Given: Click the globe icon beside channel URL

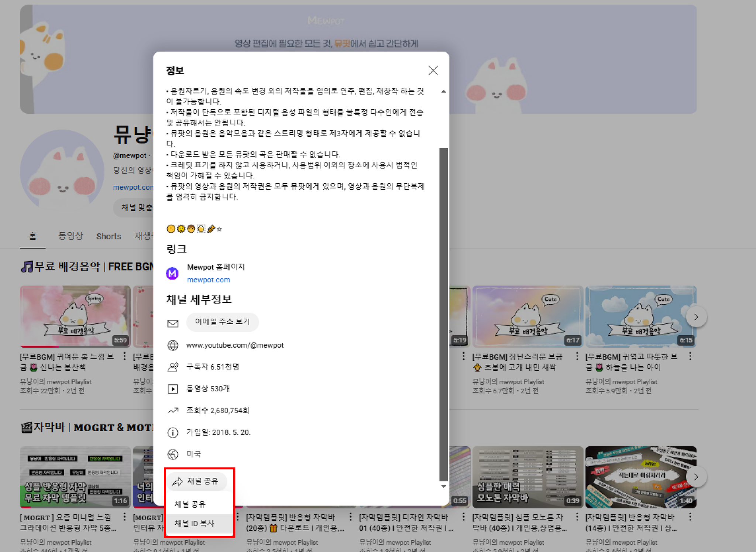Looking at the screenshot, I should click(x=173, y=345).
